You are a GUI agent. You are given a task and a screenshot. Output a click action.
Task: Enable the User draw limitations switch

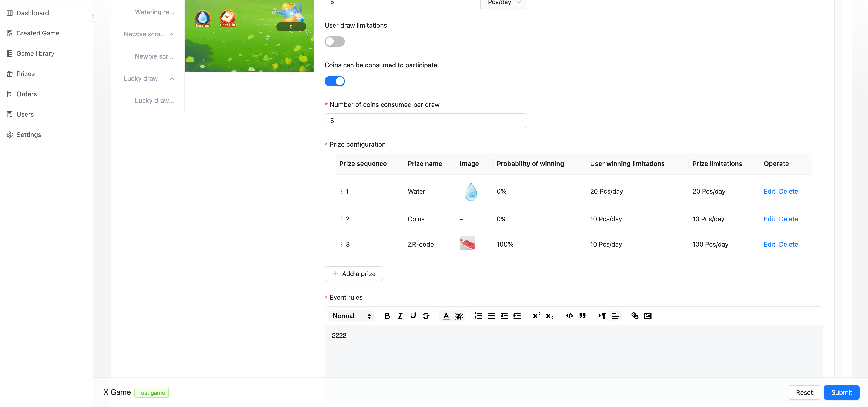click(x=334, y=41)
